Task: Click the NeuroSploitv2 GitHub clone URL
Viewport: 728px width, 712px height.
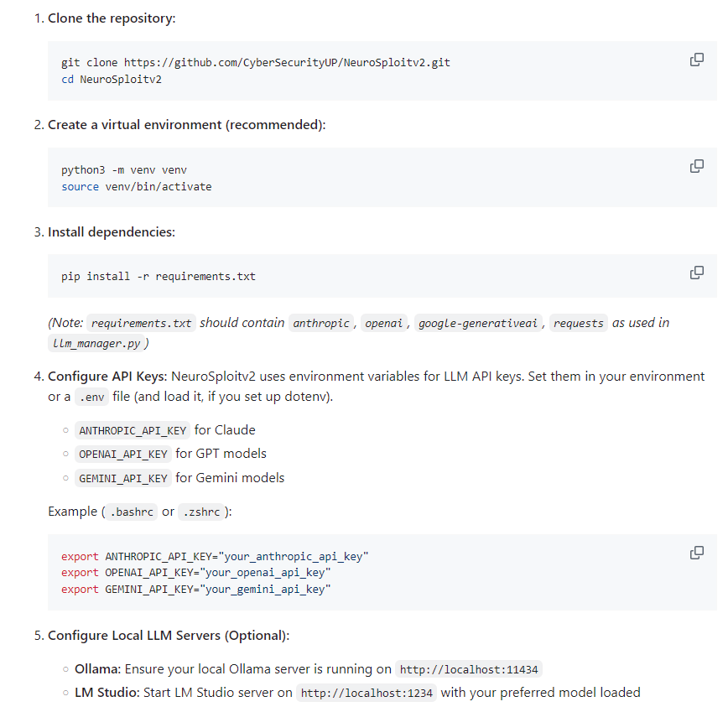Action: tap(287, 63)
